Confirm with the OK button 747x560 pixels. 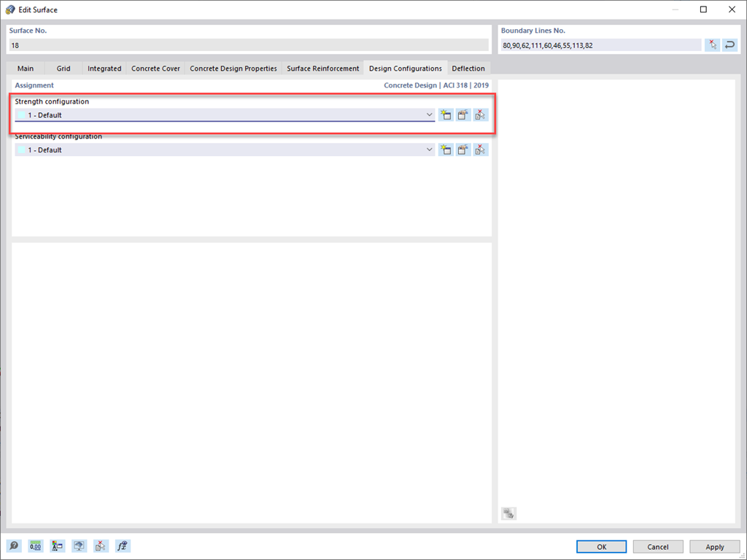(x=601, y=547)
